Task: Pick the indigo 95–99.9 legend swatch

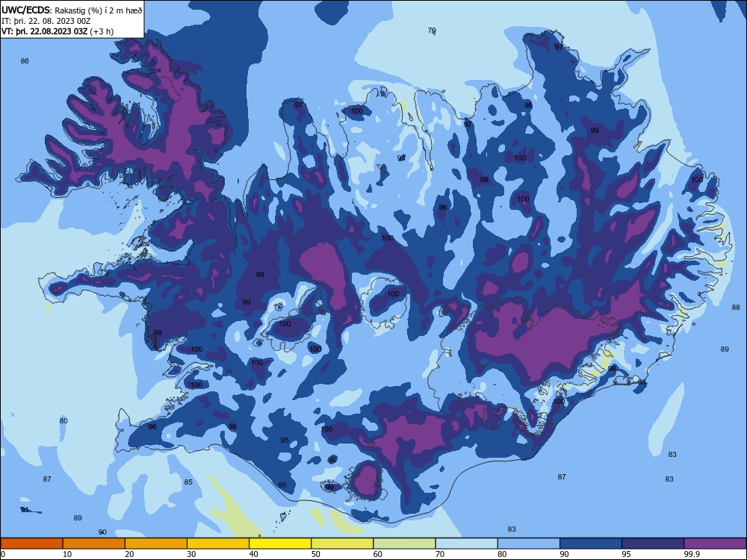Action: pyautogui.click(x=653, y=544)
